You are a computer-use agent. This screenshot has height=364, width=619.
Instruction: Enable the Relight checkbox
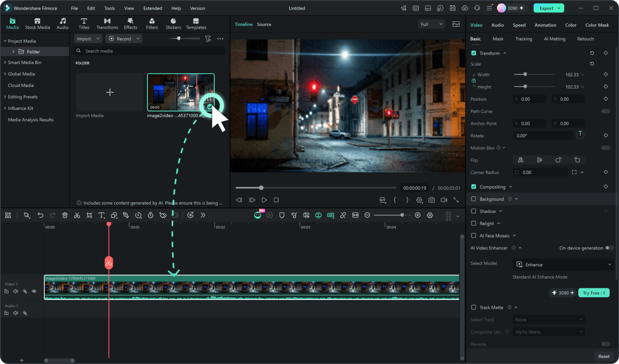coord(474,223)
